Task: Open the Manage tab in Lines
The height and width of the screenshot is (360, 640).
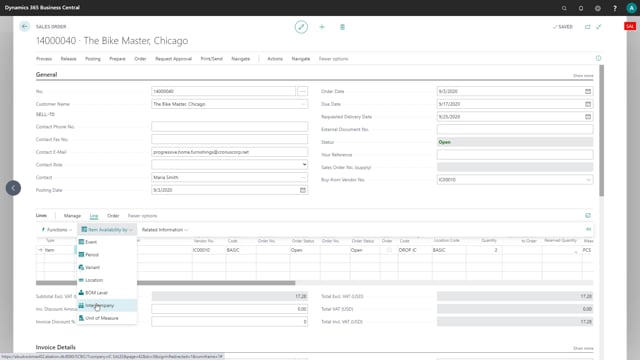Action: [x=72, y=216]
